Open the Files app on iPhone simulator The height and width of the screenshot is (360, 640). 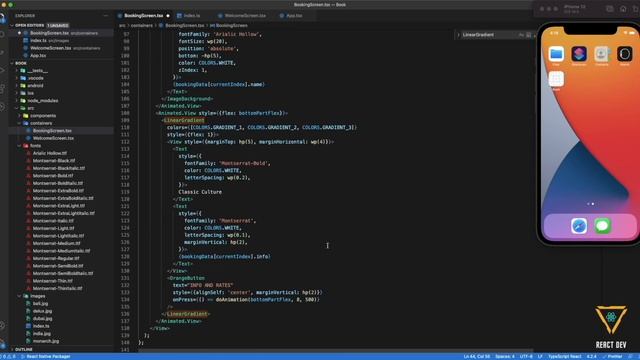[x=556, y=54]
